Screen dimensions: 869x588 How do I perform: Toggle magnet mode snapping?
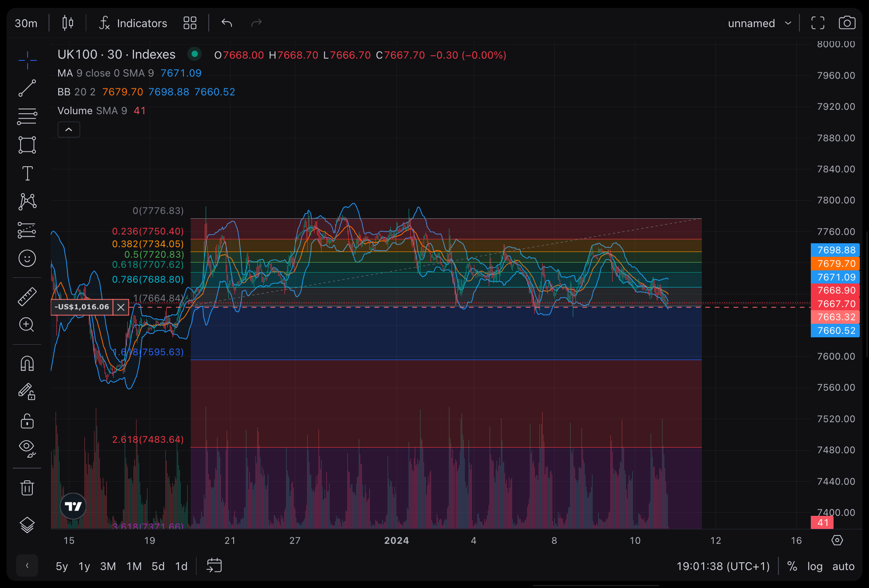click(27, 364)
